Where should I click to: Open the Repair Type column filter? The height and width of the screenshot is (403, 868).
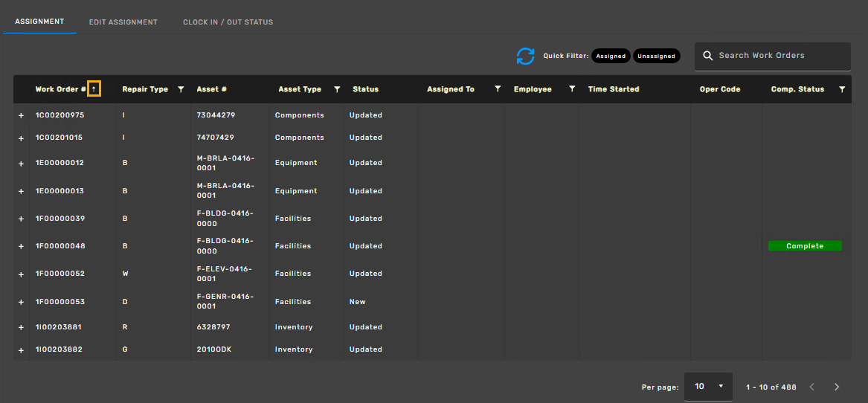point(181,89)
